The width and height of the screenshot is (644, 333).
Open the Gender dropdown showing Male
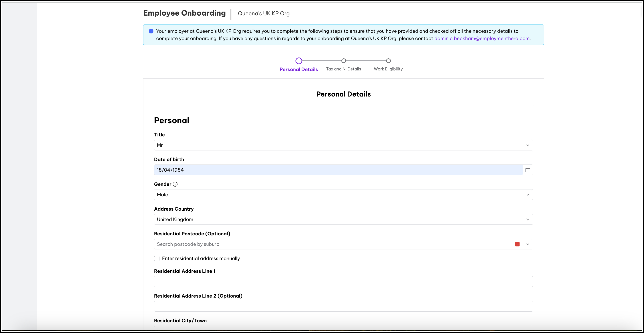(528, 195)
